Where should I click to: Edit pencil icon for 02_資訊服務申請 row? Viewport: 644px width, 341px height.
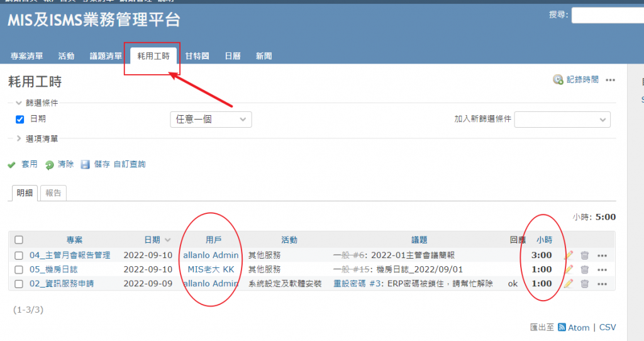tap(569, 284)
